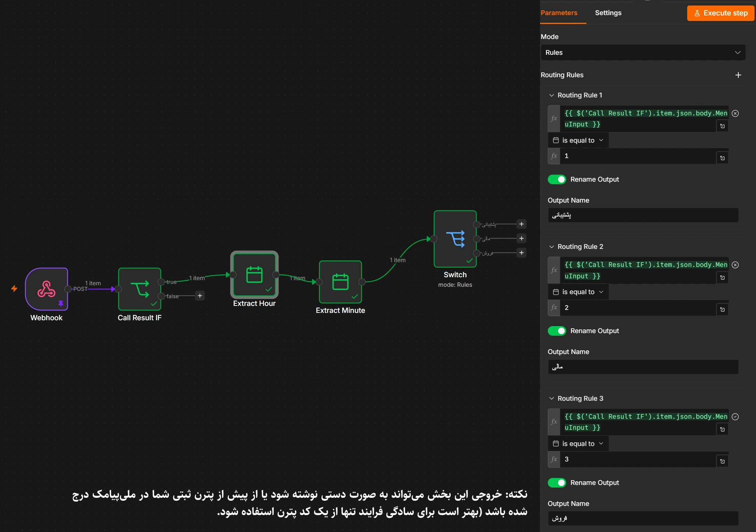The image size is (756, 532).
Task: Select the Extract Minute node
Action: click(x=340, y=282)
